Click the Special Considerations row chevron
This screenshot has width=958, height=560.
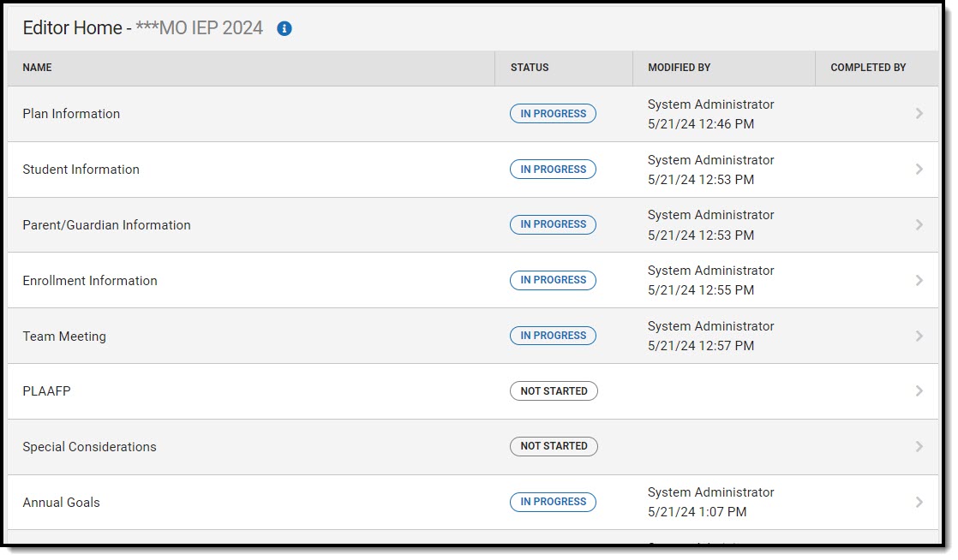click(x=919, y=447)
